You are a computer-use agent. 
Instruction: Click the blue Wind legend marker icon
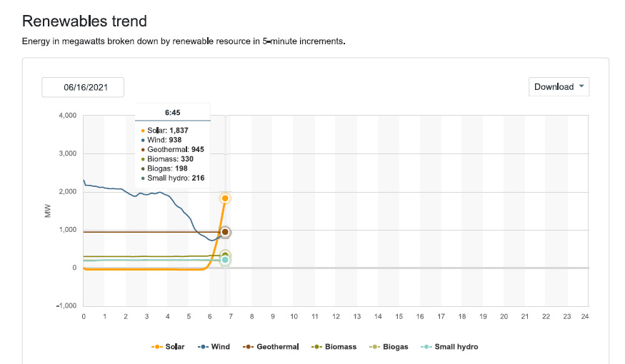pos(204,347)
